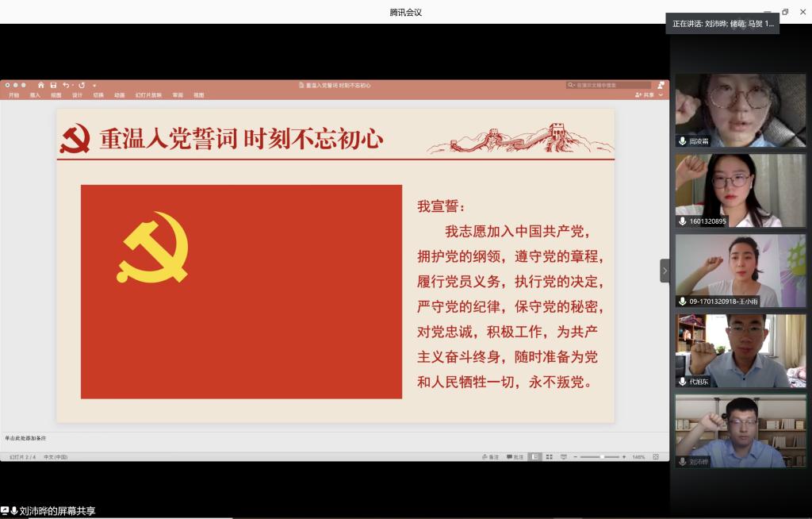Select the 刘沛晔 participant video tile

(741, 431)
